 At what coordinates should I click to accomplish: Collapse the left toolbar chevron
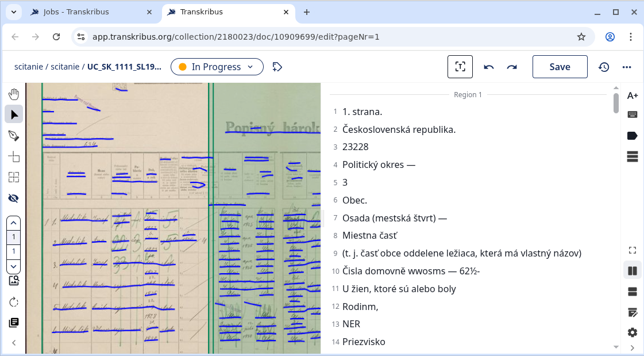tap(14, 343)
